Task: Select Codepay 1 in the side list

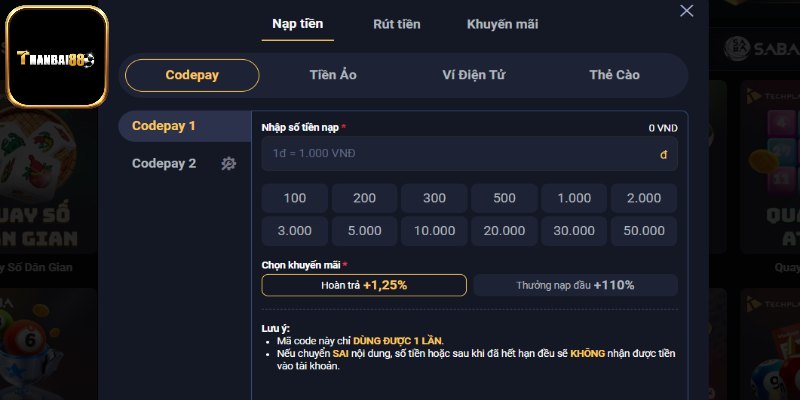Action: point(185,126)
